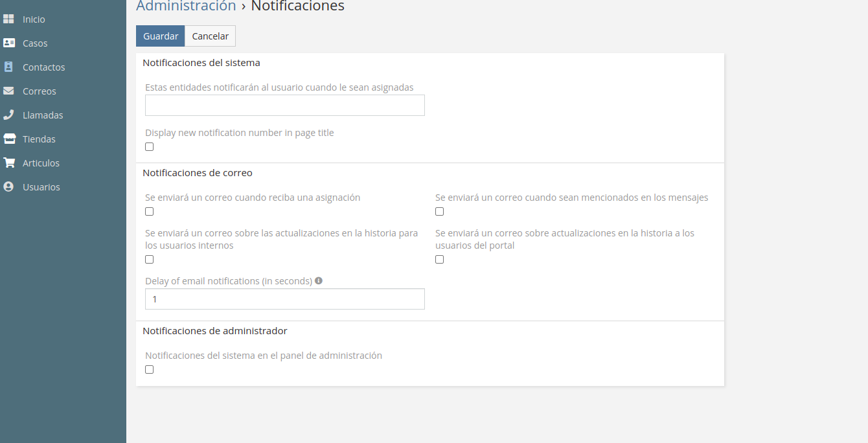This screenshot has width=868, height=443.
Task: Click the Llamadas phone icon
Action: pyautogui.click(x=8, y=115)
